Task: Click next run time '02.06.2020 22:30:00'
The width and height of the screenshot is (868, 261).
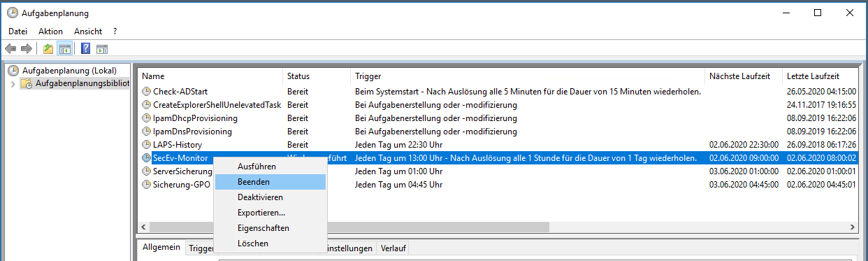Action: (x=744, y=145)
